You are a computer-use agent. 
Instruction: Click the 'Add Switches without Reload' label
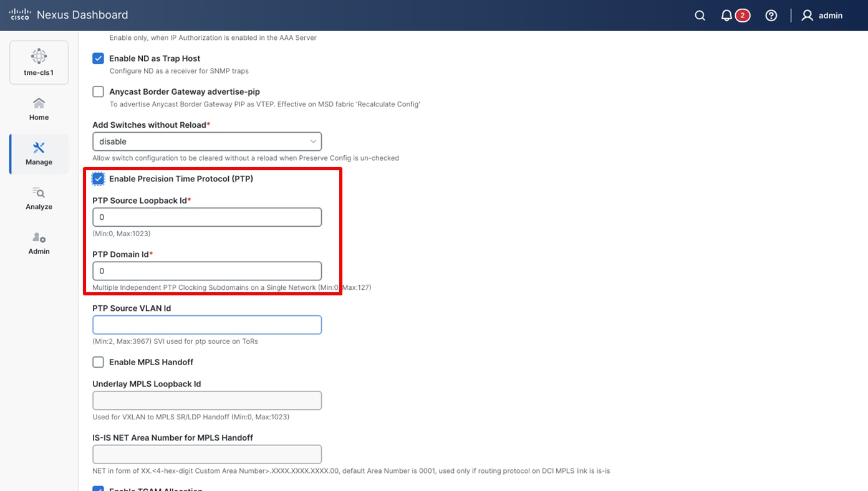pos(149,125)
